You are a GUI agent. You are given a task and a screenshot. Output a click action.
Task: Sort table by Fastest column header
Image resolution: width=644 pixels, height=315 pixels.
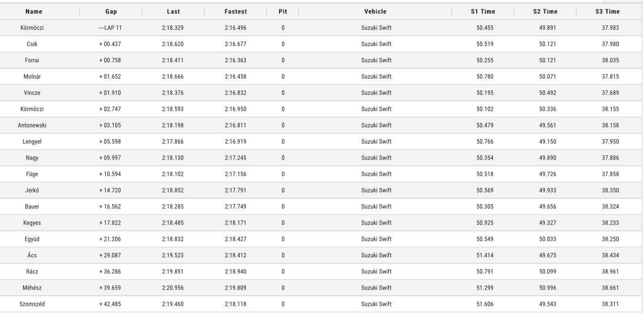[x=235, y=11]
